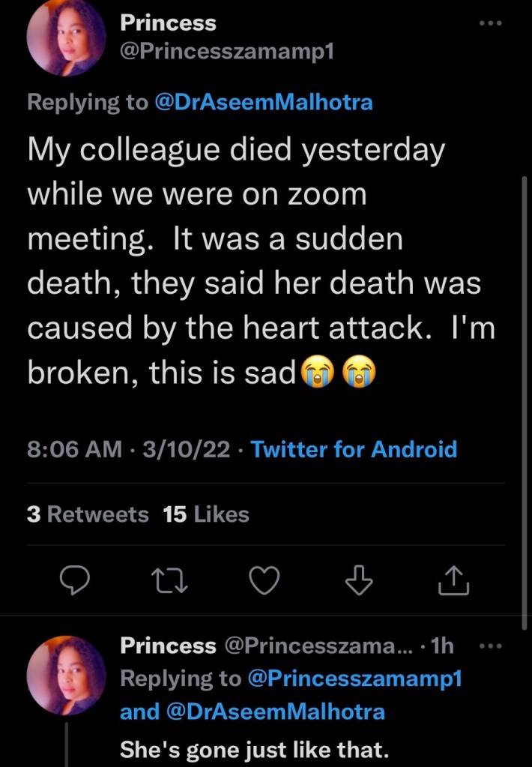This screenshot has width=532, height=767.
Task: Tap the retweet arrows icon
Action: (168, 580)
